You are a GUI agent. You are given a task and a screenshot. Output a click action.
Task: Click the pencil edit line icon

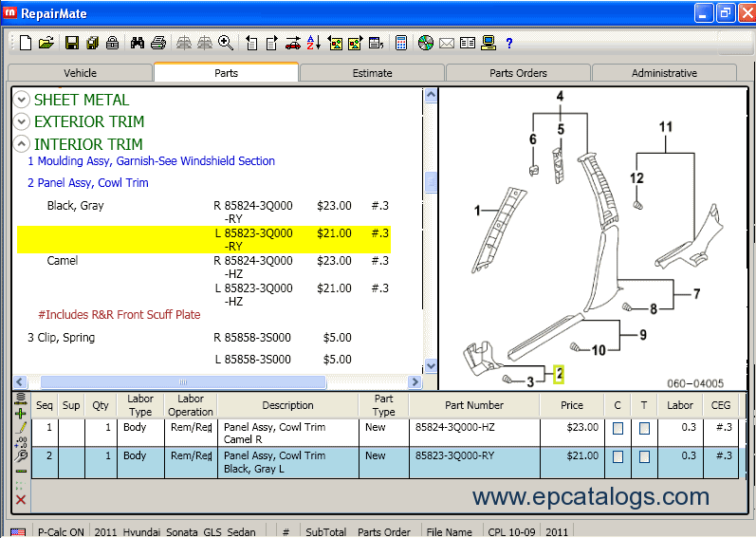point(21,427)
